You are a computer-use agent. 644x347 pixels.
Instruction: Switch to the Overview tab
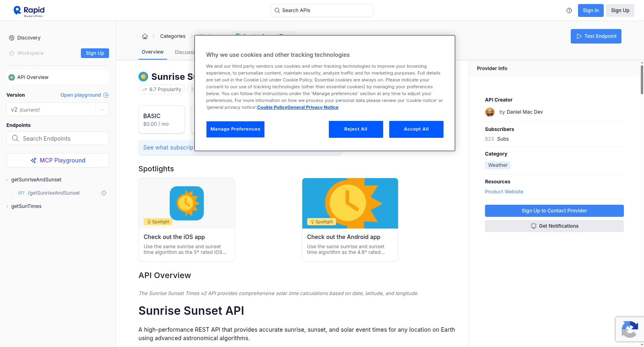[153, 52]
